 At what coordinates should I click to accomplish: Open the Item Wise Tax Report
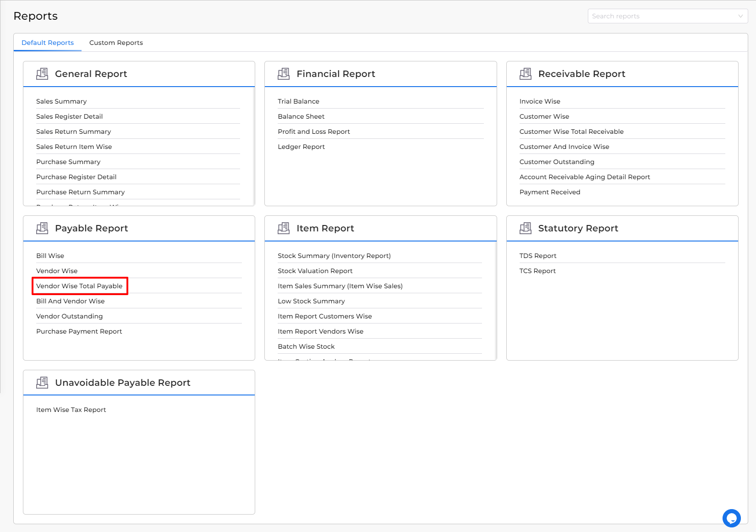point(71,410)
